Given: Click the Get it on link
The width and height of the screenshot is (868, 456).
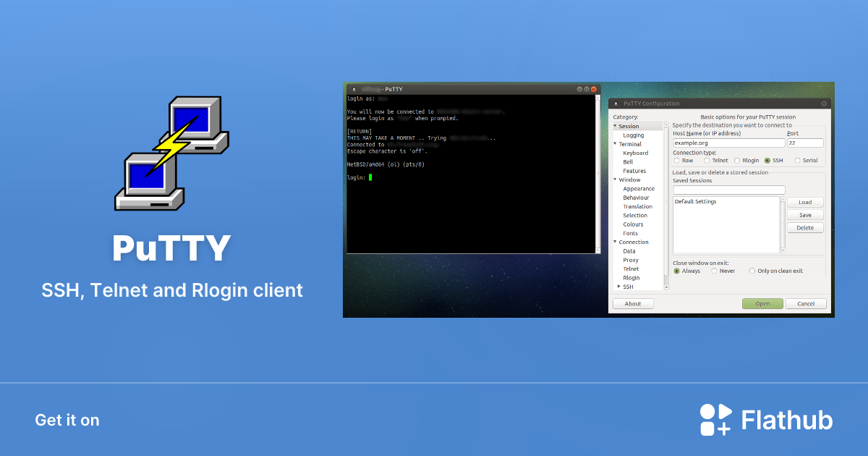Looking at the screenshot, I should click(67, 420).
